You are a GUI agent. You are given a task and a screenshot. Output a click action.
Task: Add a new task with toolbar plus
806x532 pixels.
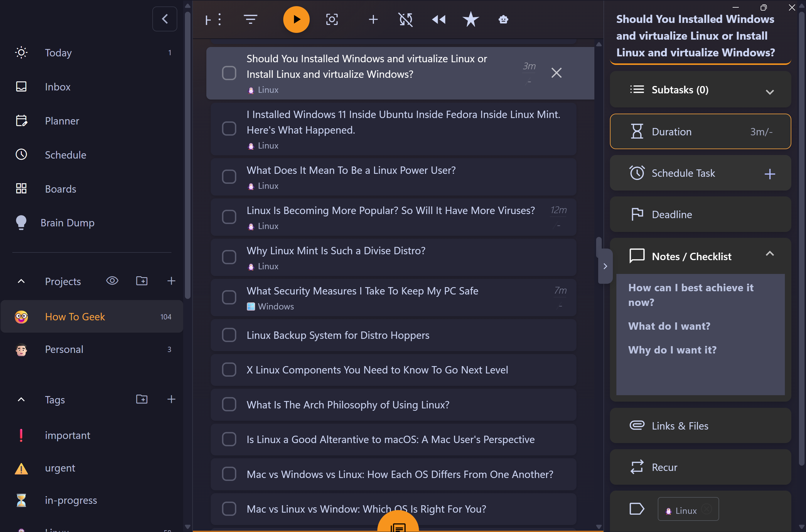coord(373,19)
